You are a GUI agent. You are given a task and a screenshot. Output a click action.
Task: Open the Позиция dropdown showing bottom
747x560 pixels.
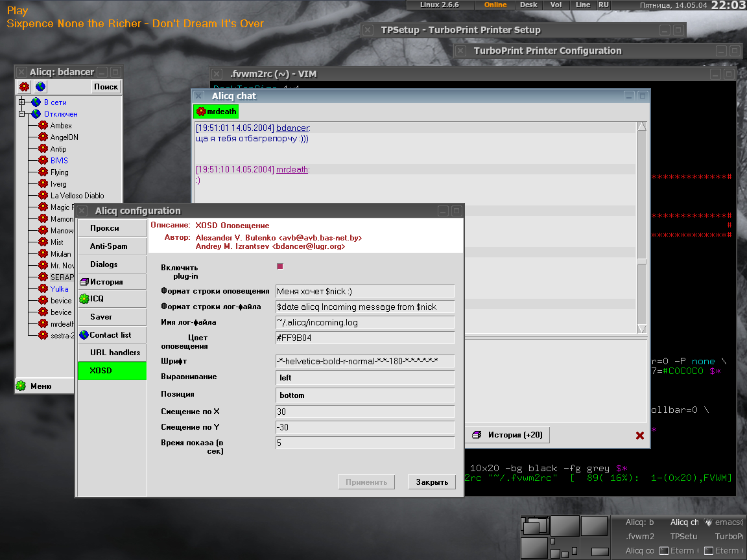(365, 395)
